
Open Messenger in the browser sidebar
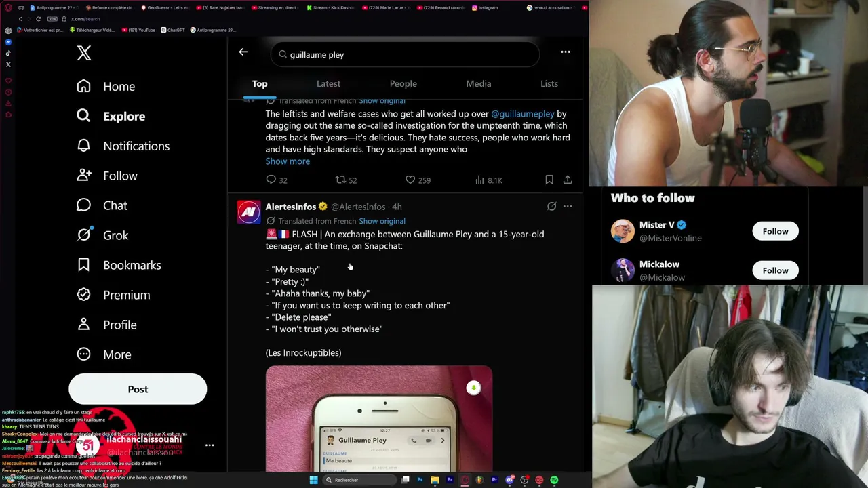coord(8,42)
